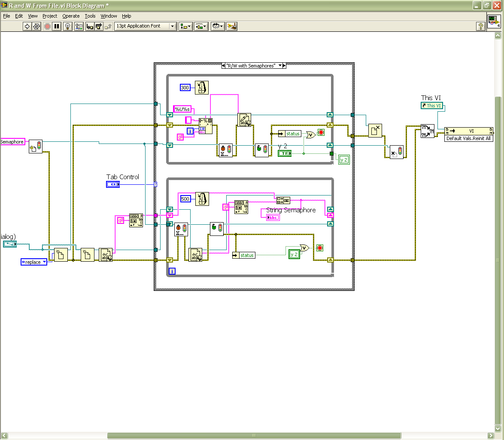Toggle Highlight Execution light bulb
This screenshot has width=504, height=440.
tap(68, 26)
